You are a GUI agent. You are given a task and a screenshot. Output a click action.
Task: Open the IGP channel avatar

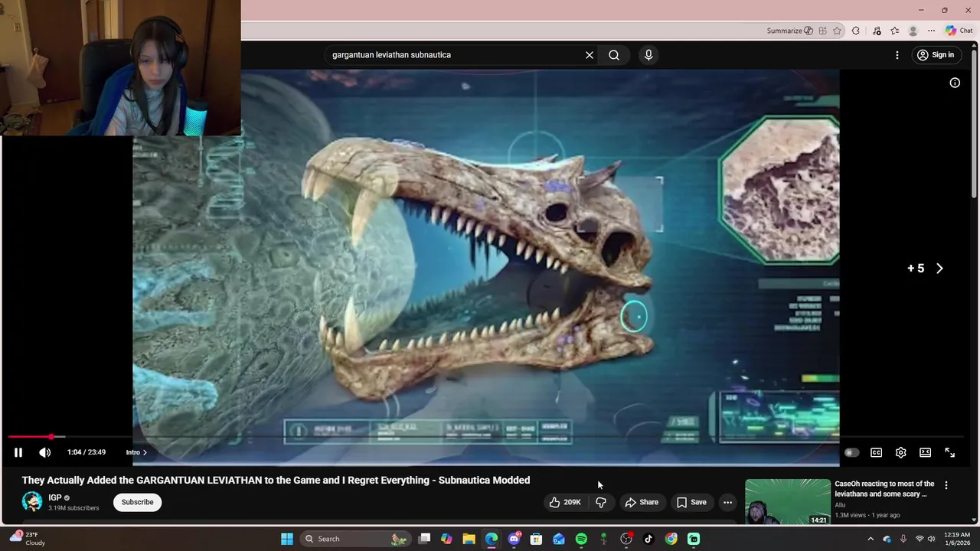tap(32, 502)
